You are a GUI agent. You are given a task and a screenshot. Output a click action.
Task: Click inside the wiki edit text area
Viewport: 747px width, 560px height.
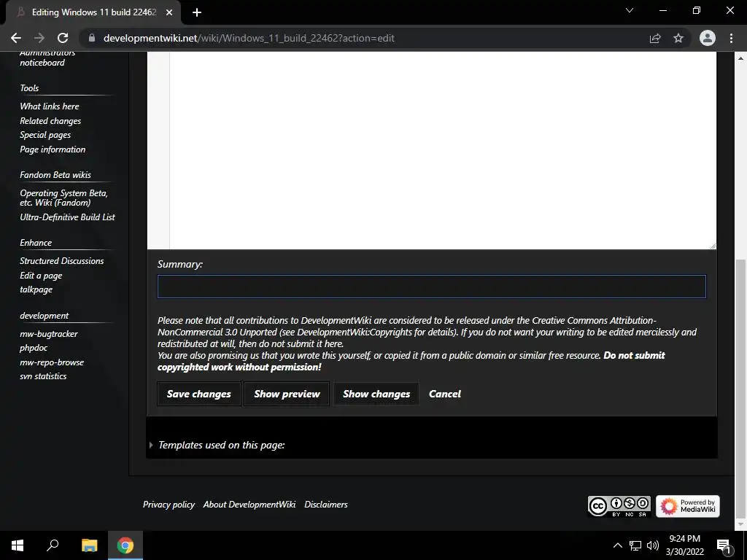tap(443, 150)
